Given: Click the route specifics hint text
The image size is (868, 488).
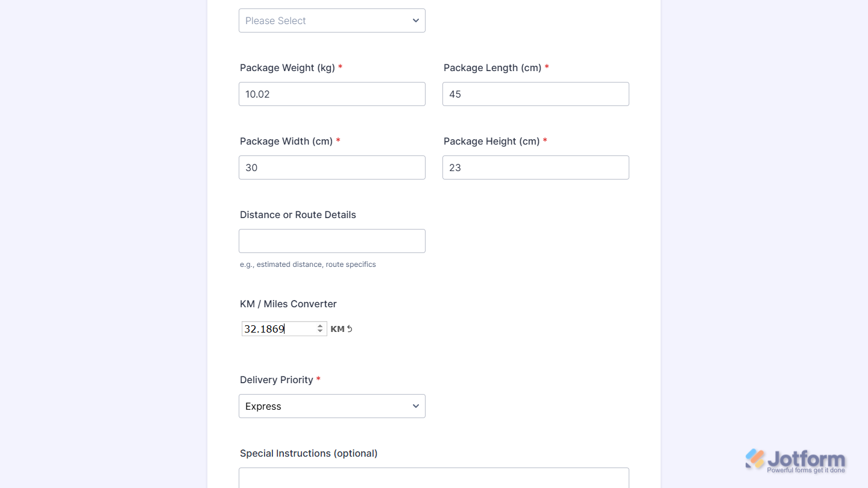Looking at the screenshot, I should [x=308, y=264].
